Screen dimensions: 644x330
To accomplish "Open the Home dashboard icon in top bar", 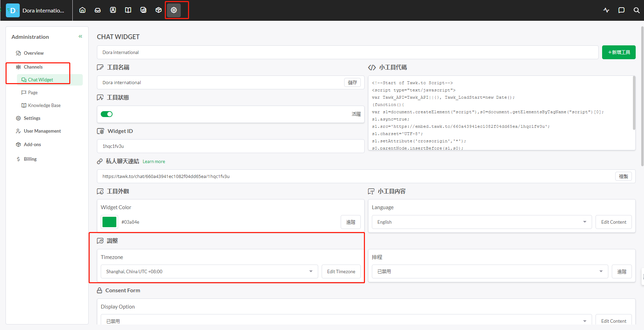I will point(82,10).
